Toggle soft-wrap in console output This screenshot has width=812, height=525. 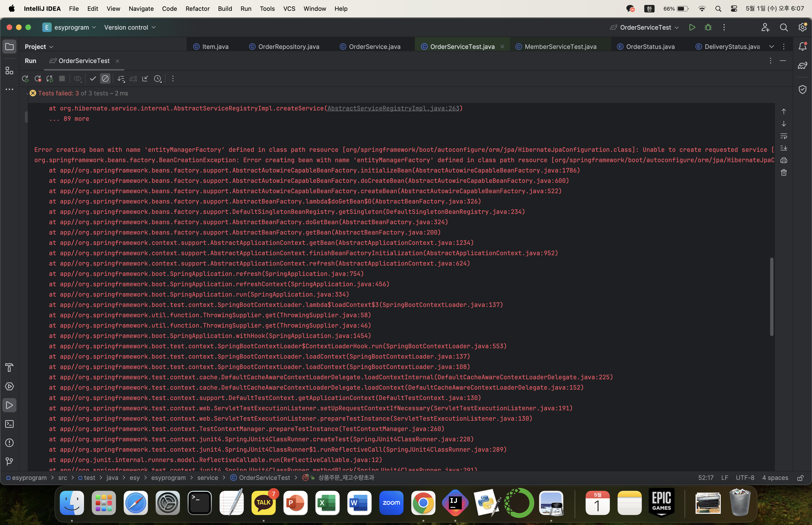[784, 136]
